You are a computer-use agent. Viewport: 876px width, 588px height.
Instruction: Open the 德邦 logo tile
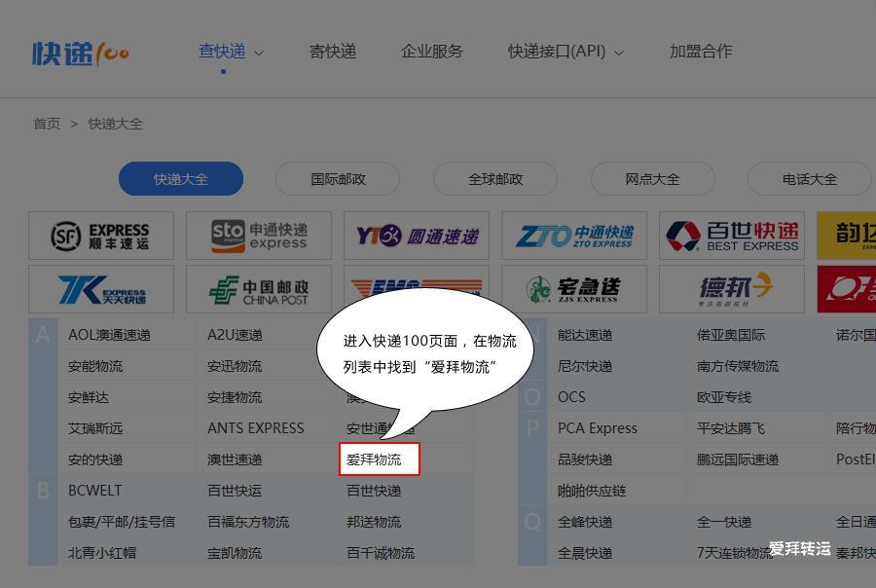click(x=731, y=289)
